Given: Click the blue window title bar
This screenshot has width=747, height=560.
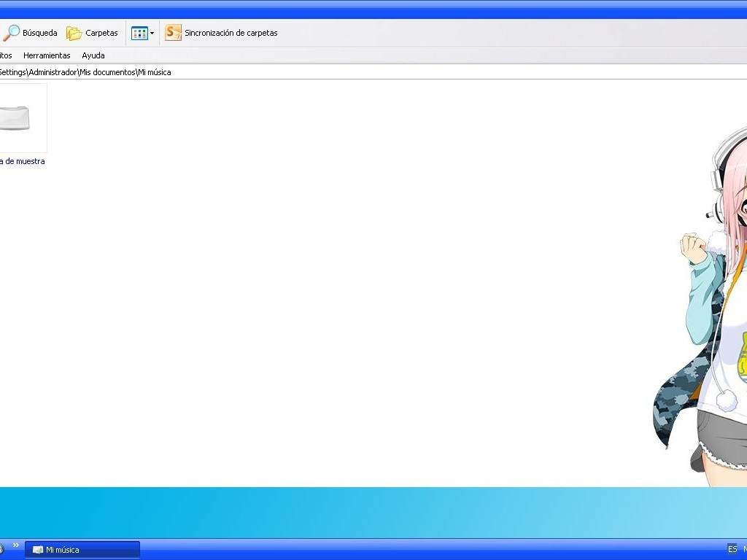Looking at the screenshot, I should pos(373,9).
